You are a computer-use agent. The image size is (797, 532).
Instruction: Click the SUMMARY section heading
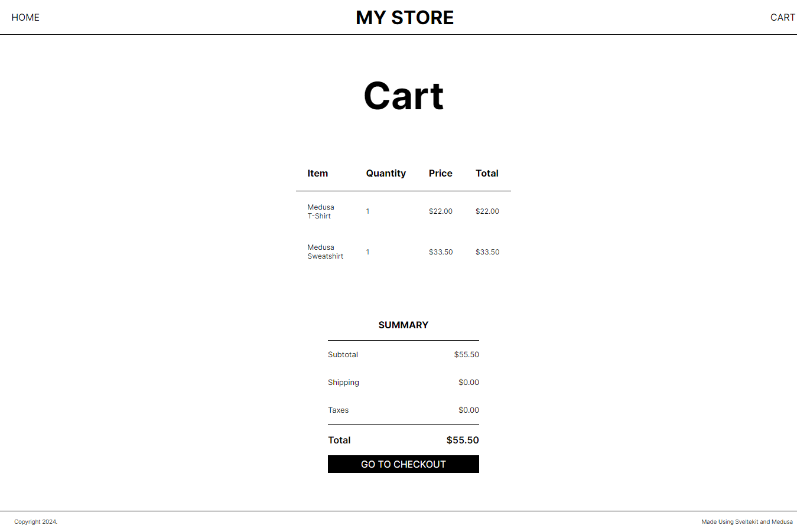click(x=404, y=325)
